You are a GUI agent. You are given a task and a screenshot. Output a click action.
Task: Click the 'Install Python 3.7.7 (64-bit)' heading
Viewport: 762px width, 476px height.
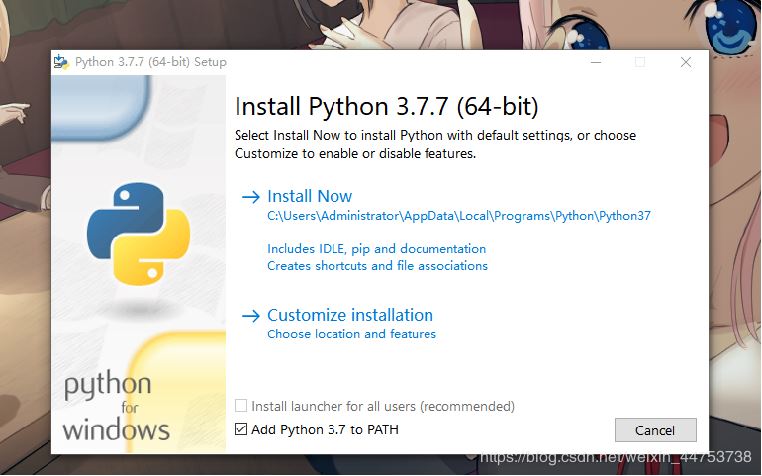pos(387,106)
